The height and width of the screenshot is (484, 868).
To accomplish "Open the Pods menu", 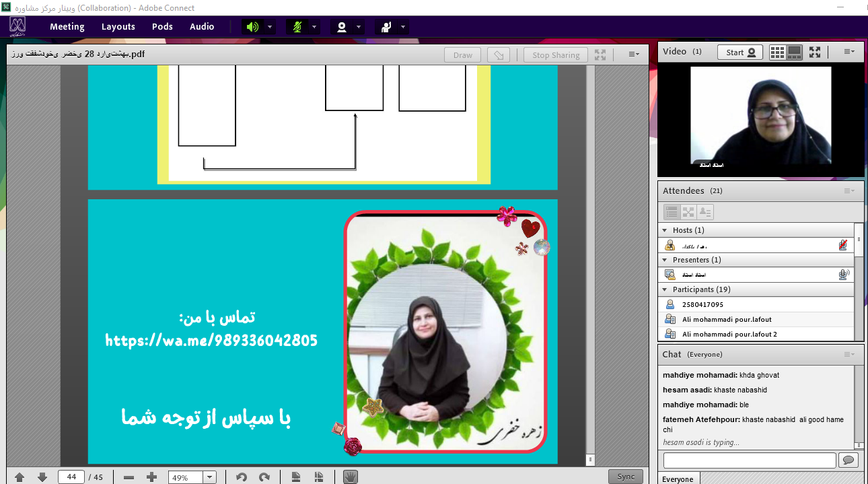I will click(x=162, y=27).
